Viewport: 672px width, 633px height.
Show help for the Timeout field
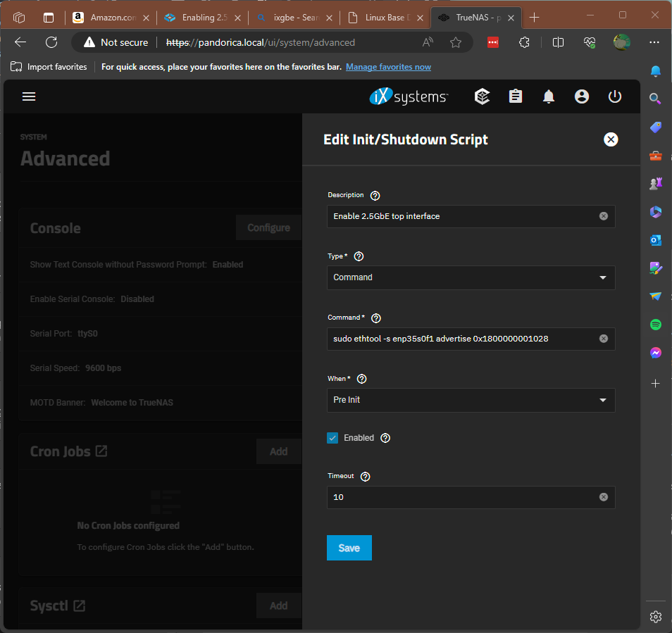click(365, 477)
